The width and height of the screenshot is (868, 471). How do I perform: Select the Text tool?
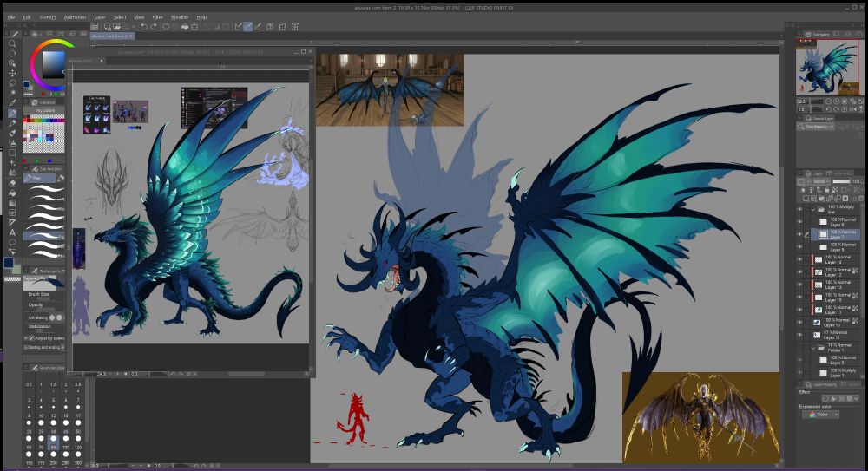pos(12,232)
